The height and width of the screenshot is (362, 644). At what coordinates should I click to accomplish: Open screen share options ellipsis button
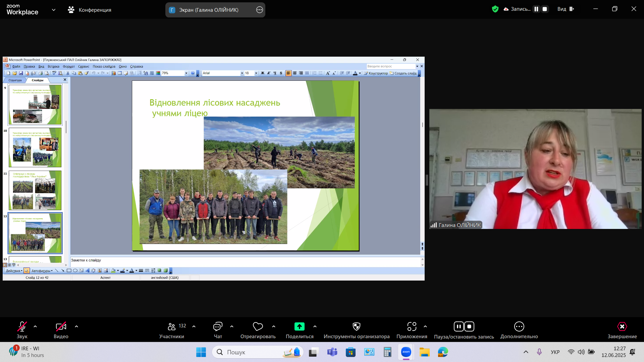click(259, 10)
